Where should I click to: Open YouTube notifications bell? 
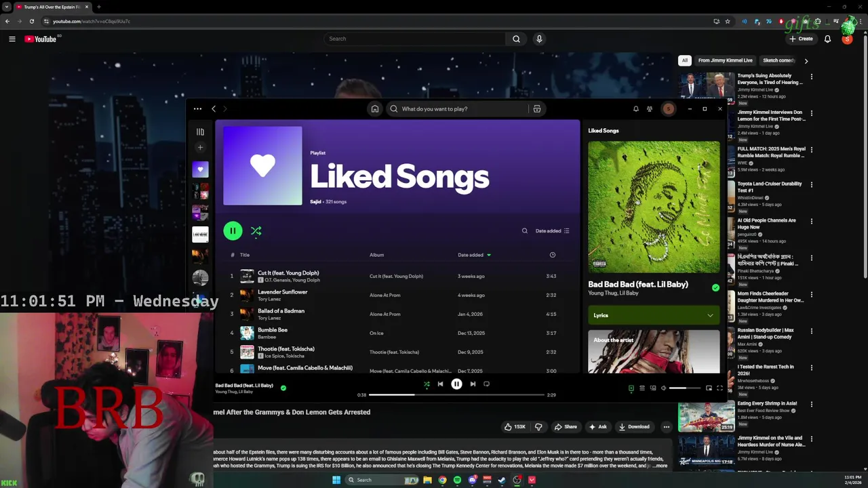coord(827,39)
